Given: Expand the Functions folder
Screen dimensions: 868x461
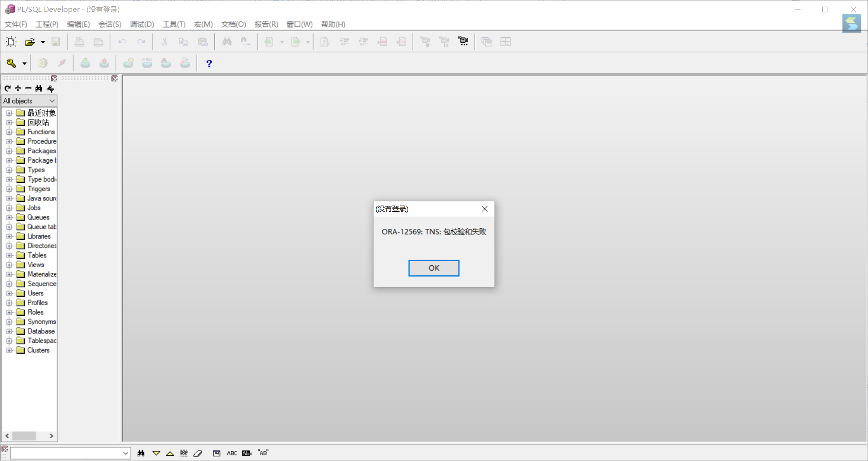Looking at the screenshot, I should (x=9, y=132).
